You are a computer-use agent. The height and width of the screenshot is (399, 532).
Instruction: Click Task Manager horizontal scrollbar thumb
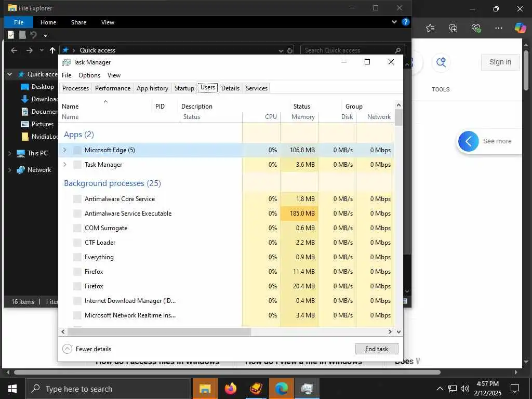click(159, 331)
